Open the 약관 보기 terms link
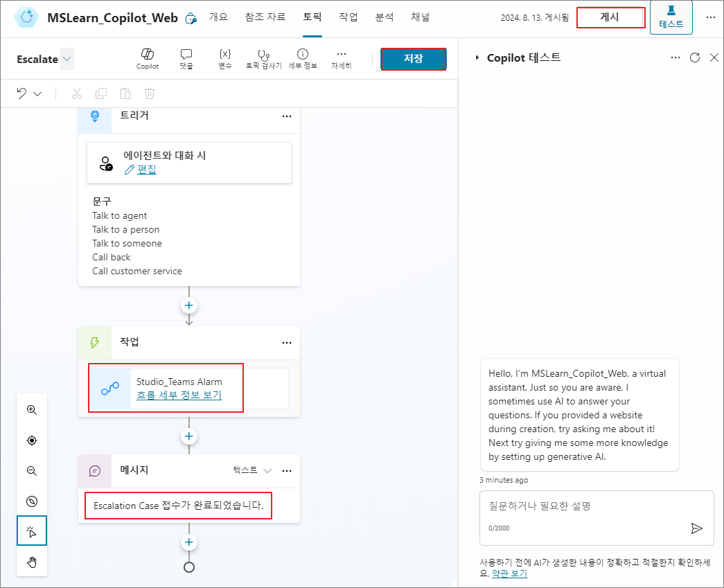724x588 pixels. coord(509,573)
